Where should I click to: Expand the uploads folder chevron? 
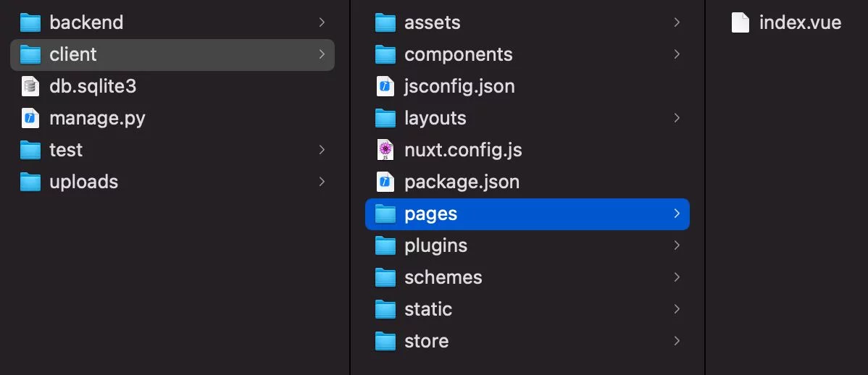click(322, 182)
